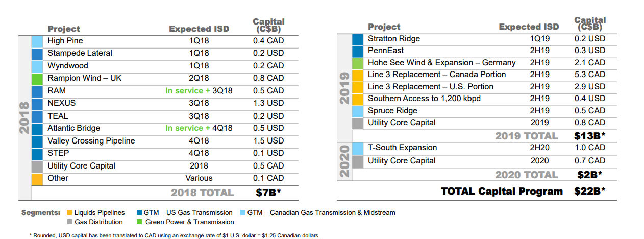
Task: Click the '0.8 CAD' capital for 2019 Utility Core
Action: pyautogui.click(x=590, y=123)
